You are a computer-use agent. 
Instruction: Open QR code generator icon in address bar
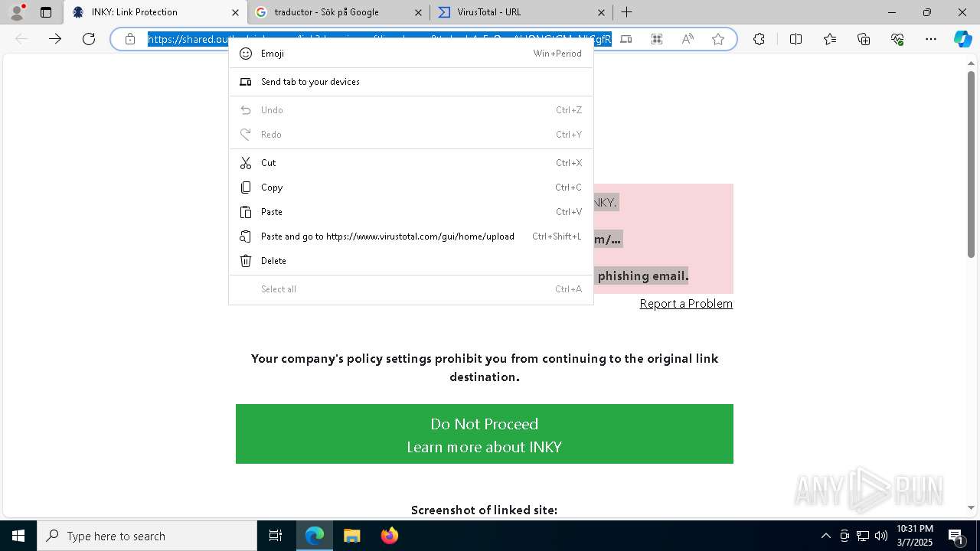coord(657,39)
